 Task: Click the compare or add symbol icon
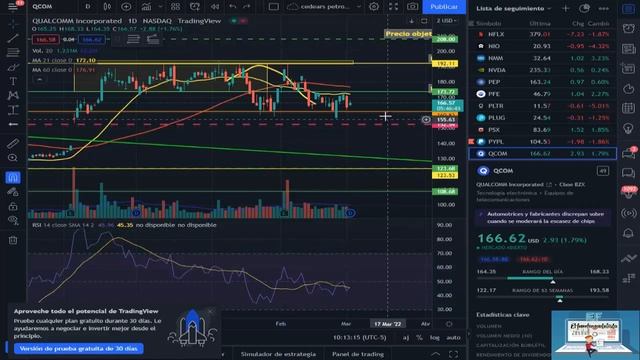click(x=126, y=7)
